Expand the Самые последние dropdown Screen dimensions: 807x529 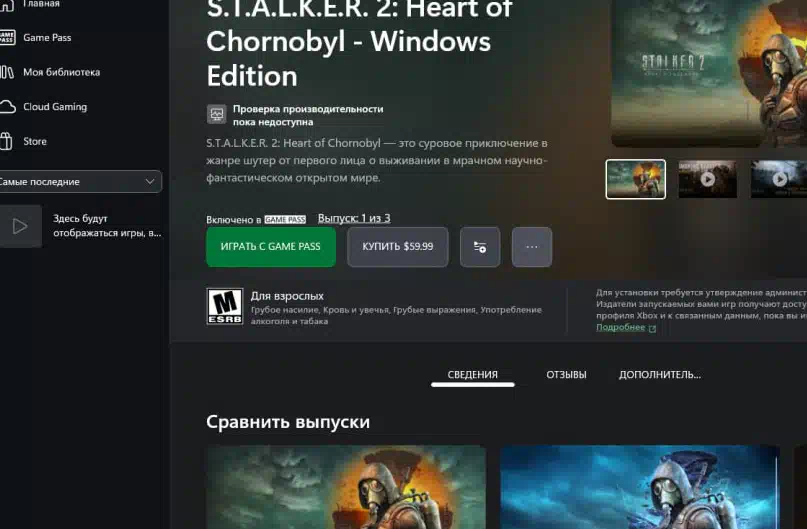point(80,182)
